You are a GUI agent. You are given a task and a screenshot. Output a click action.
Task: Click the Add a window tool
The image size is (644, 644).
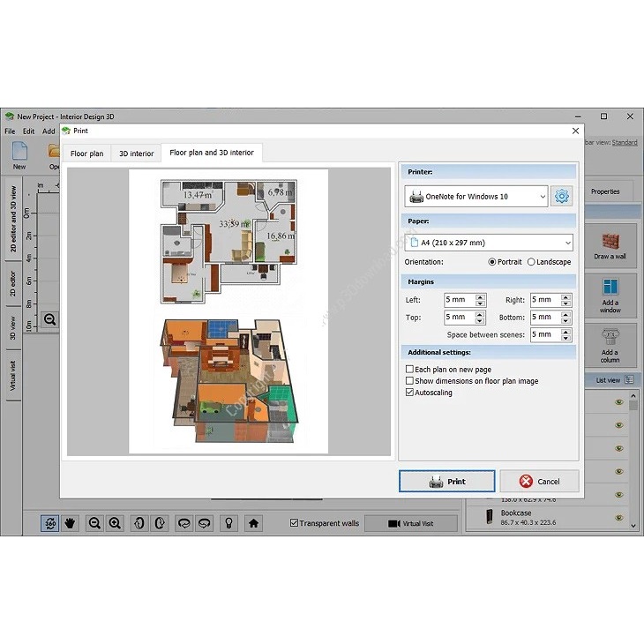[610, 296]
